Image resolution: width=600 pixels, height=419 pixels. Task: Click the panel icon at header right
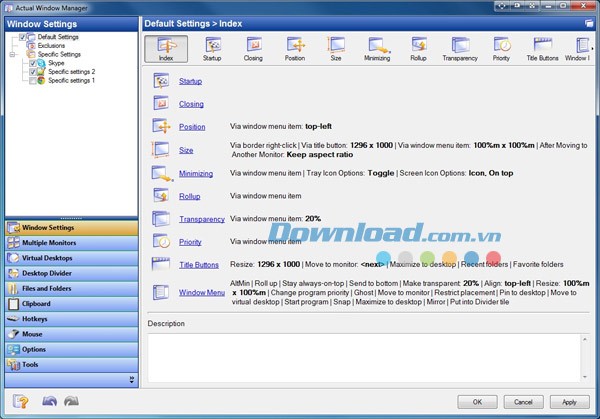pyautogui.click(x=589, y=24)
